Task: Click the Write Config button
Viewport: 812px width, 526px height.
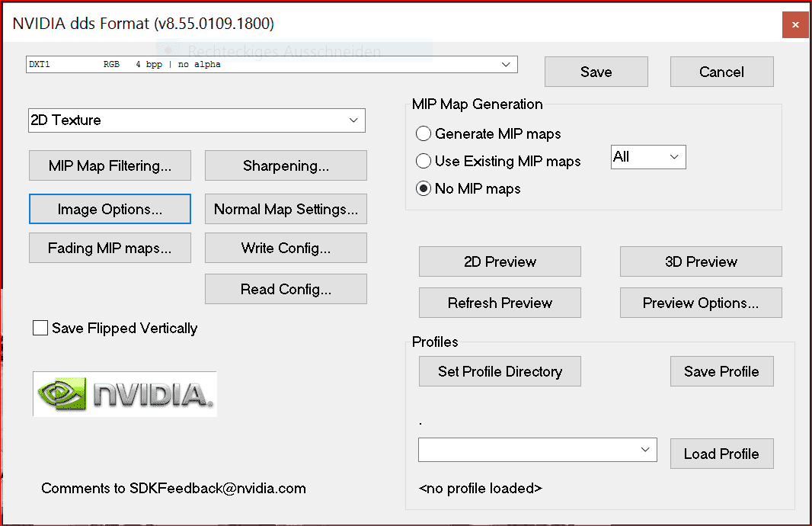Action: coord(286,248)
